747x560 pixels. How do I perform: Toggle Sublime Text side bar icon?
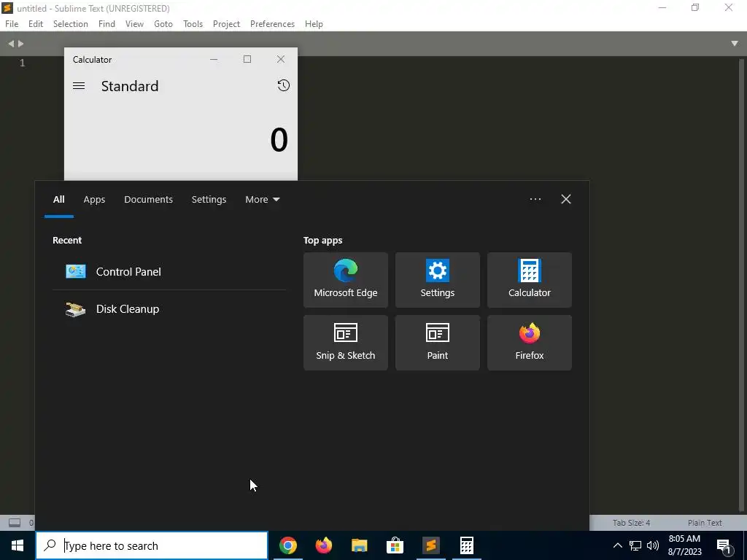click(15, 522)
